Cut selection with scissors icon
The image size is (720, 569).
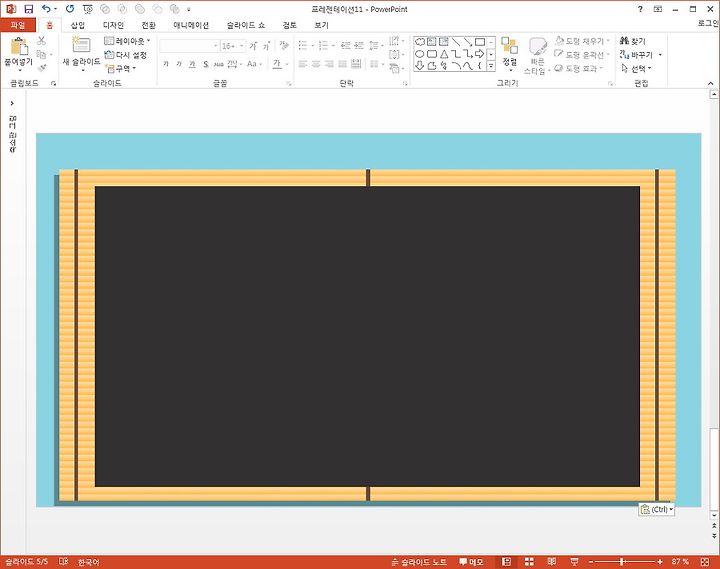coord(41,41)
